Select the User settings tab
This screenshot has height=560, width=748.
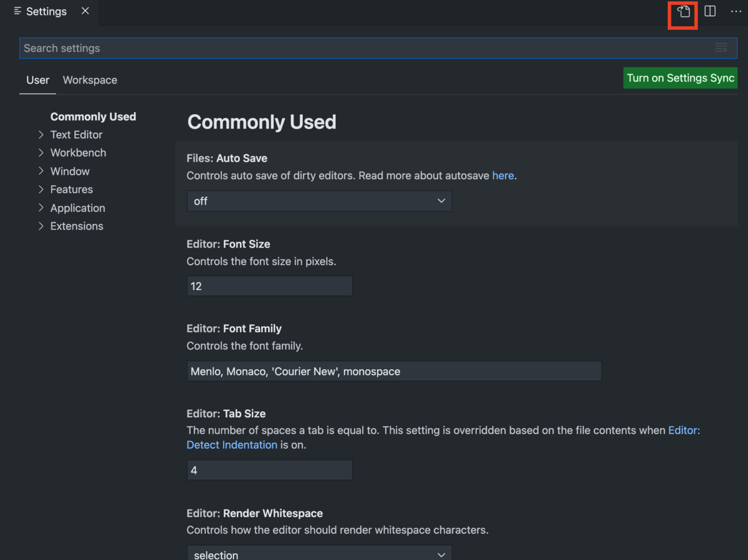(37, 80)
